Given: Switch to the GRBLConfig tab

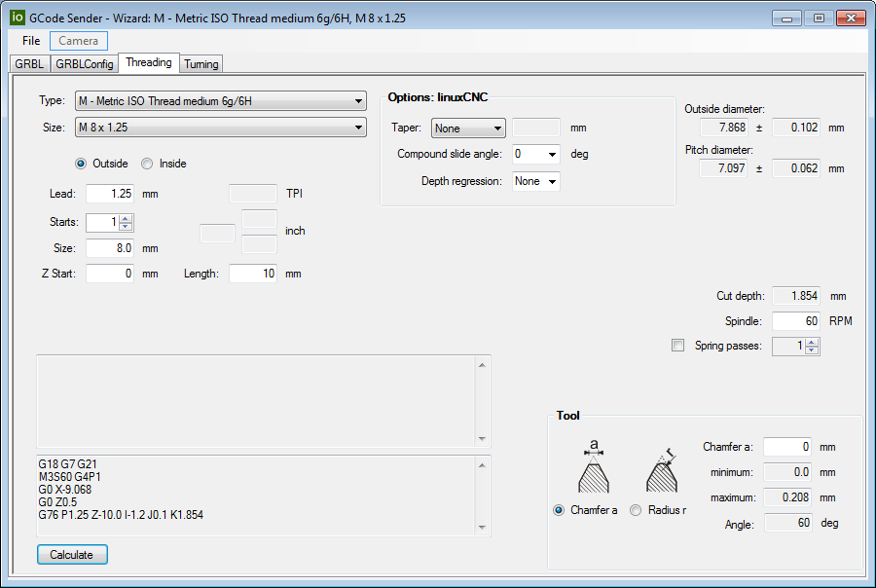Looking at the screenshot, I should (x=85, y=63).
